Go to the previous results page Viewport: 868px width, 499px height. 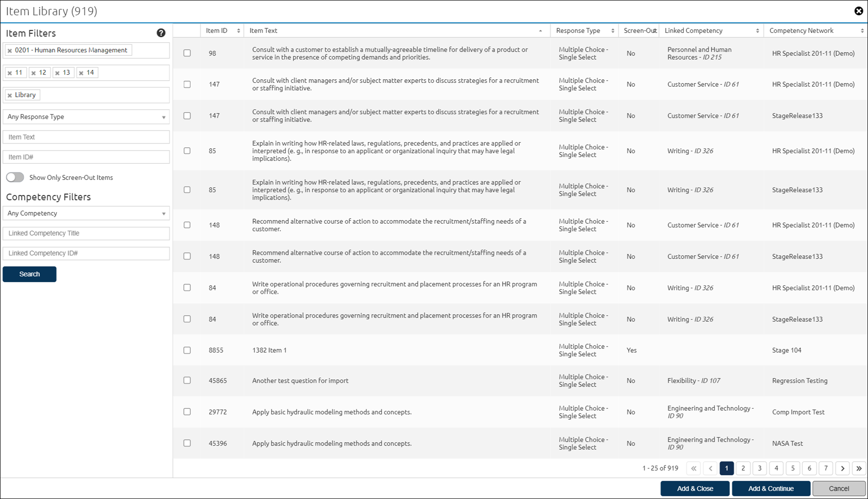click(x=710, y=468)
